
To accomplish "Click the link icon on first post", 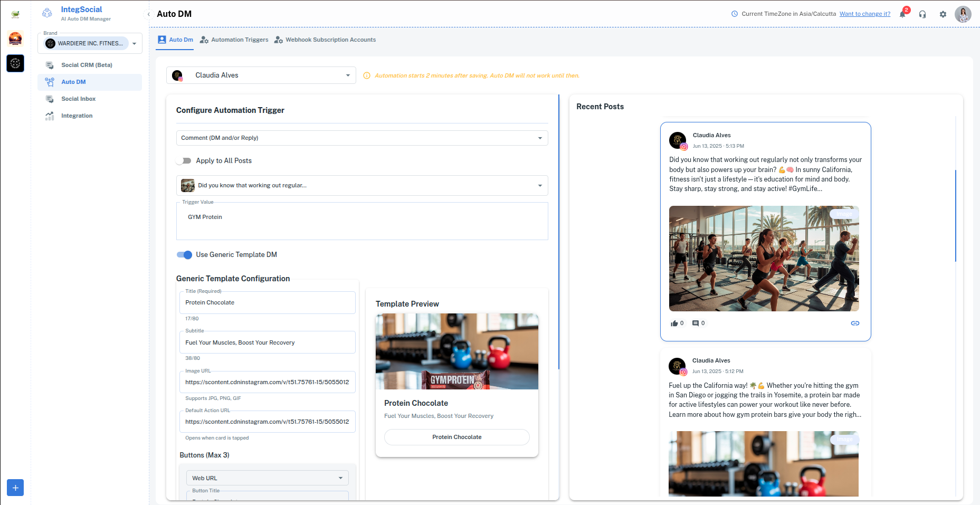I will click(x=855, y=323).
